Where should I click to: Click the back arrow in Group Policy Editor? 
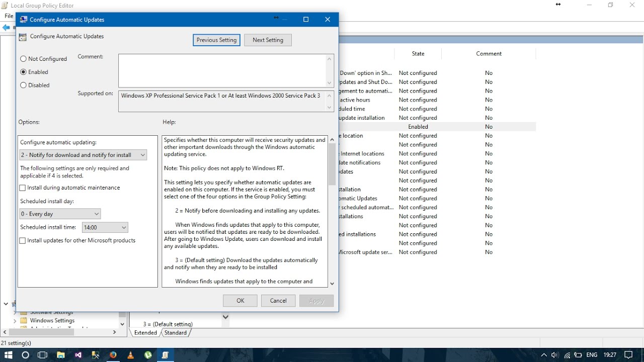click(6, 28)
